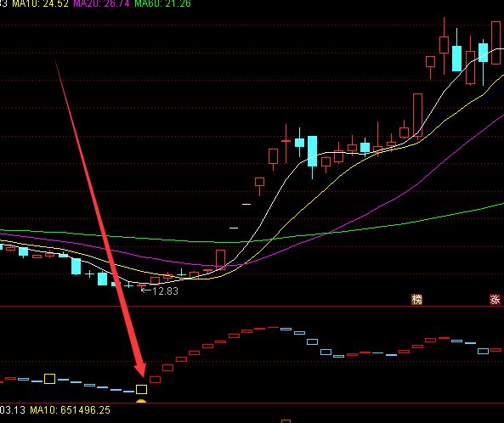Click the orange 榜 badge icon
The image size is (504, 423).
[417, 299]
